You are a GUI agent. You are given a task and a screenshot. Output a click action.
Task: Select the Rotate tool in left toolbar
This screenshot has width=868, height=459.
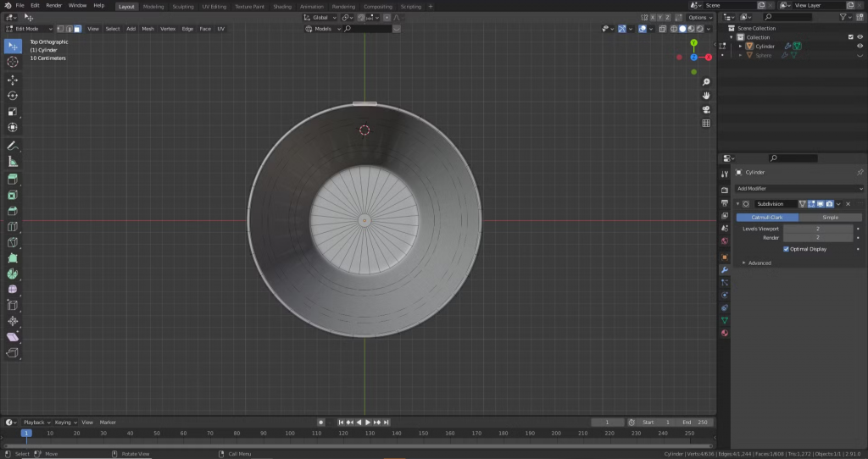13,96
